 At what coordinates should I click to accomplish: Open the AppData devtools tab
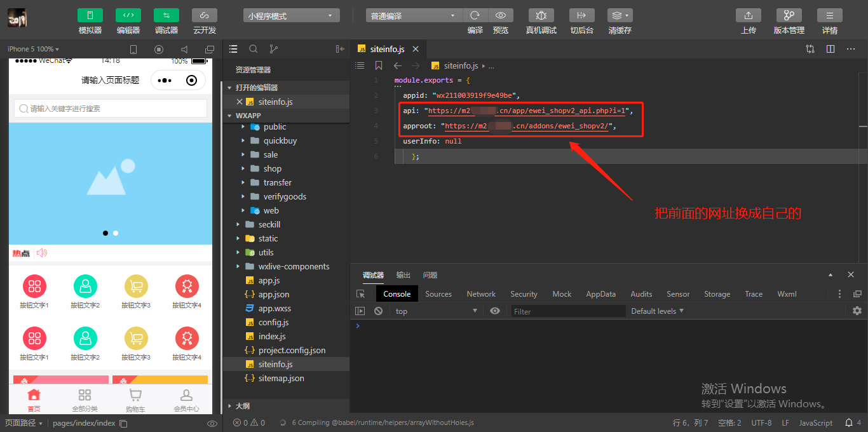(x=601, y=294)
